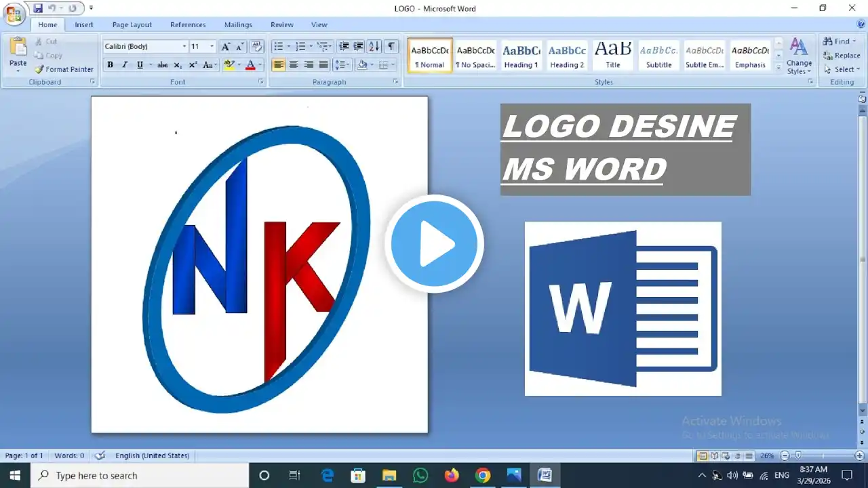Customize the Quick Access Toolbar dropdown

tap(92, 8)
